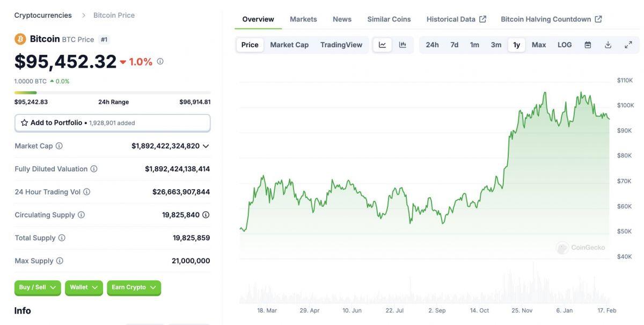
Task: Select Market Cap chart mode
Action: click(289, 45)
